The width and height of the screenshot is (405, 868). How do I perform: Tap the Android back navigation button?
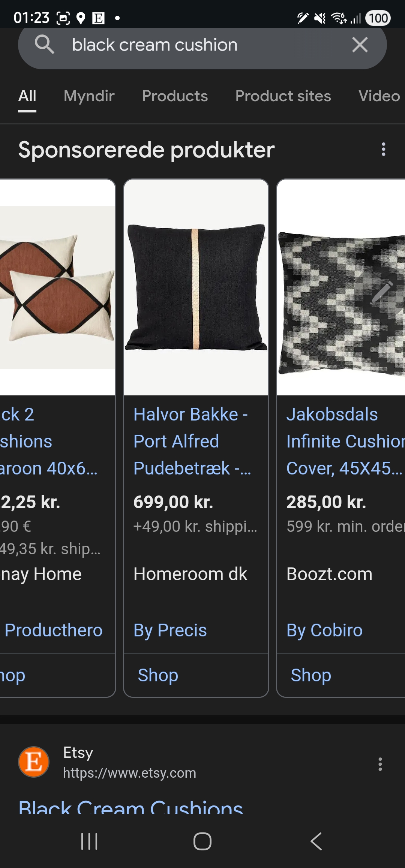[316, 841]
